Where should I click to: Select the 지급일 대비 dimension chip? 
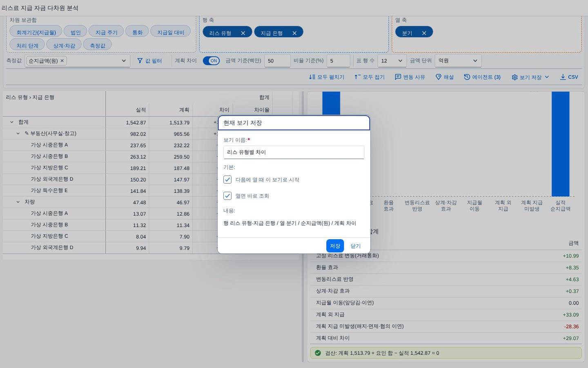click(171, 32)
